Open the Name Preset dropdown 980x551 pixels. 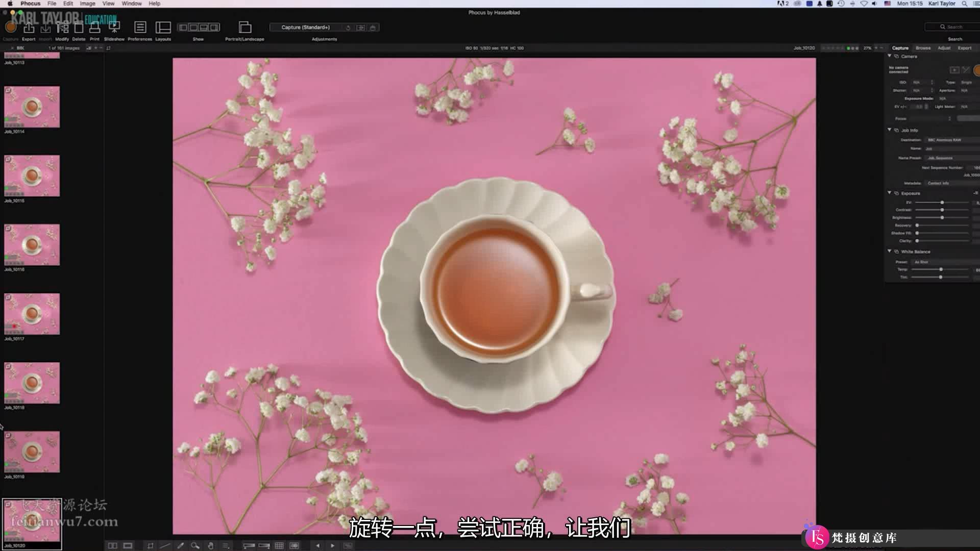pos(951,158)
